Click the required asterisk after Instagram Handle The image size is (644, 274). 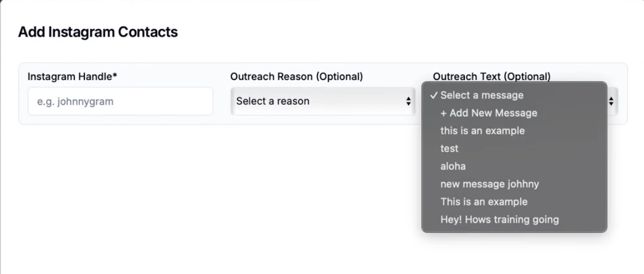[115, 76]
